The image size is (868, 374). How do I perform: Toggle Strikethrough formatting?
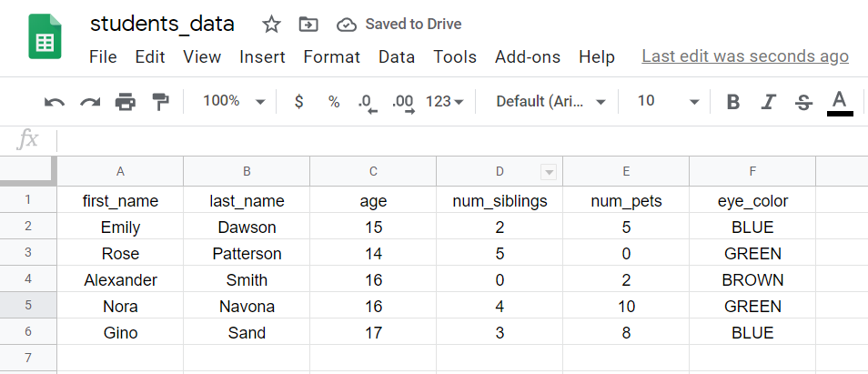tap(803, 102)
